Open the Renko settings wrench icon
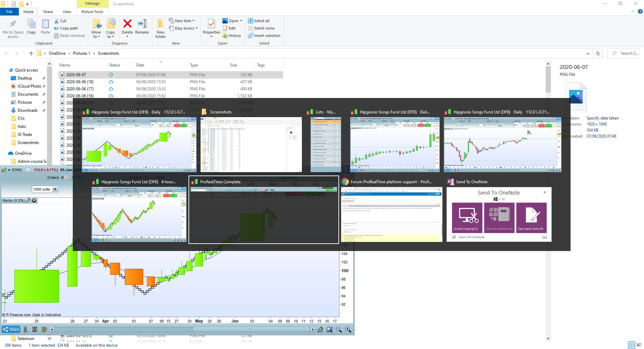Screen dimensions: 644x349 coord(29,200)
